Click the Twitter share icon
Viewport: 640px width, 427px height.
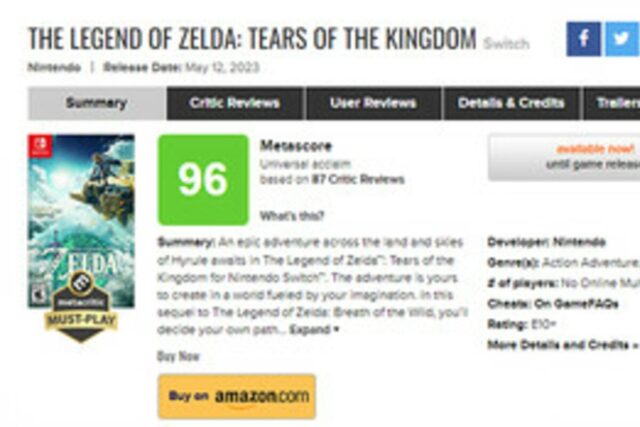(x=621, y=39)
